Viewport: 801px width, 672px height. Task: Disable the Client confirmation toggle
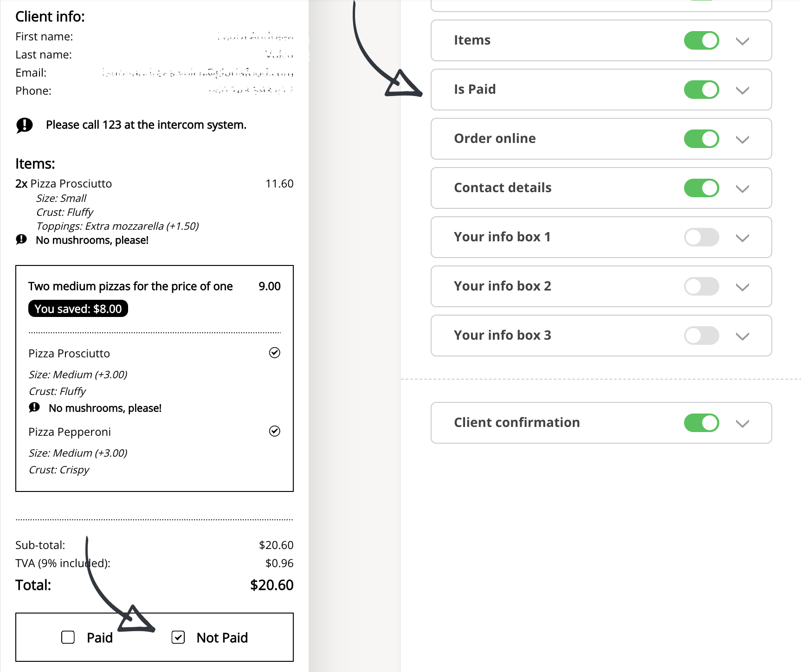(701, 423)
